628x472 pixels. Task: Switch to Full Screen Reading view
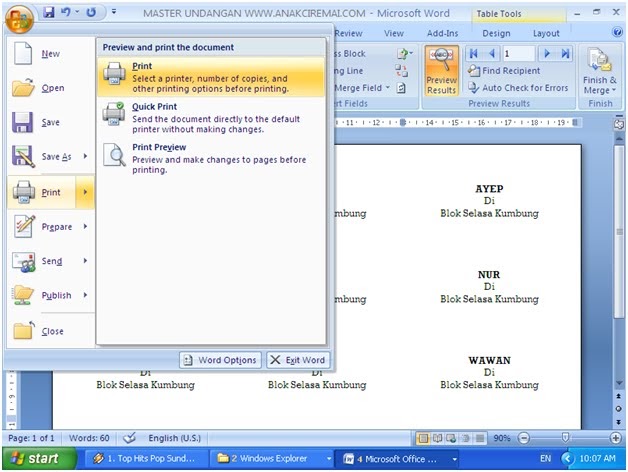pos(437,438)
